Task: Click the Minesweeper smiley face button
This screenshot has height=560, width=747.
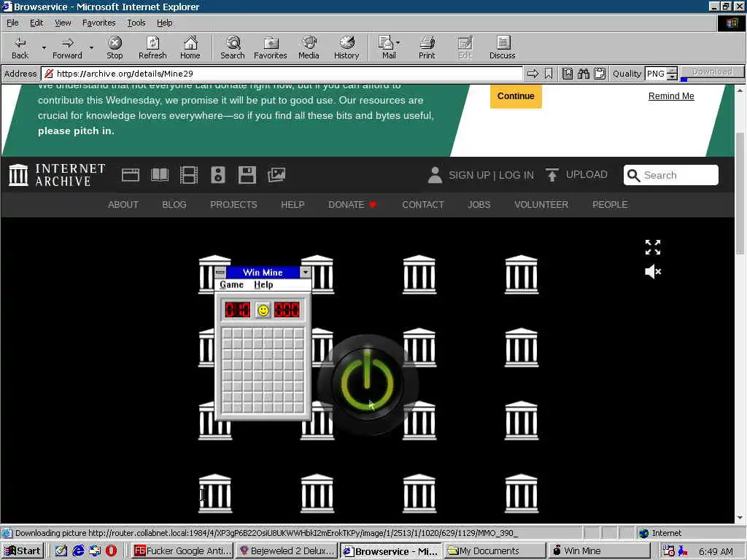Action: coord(263,311)
